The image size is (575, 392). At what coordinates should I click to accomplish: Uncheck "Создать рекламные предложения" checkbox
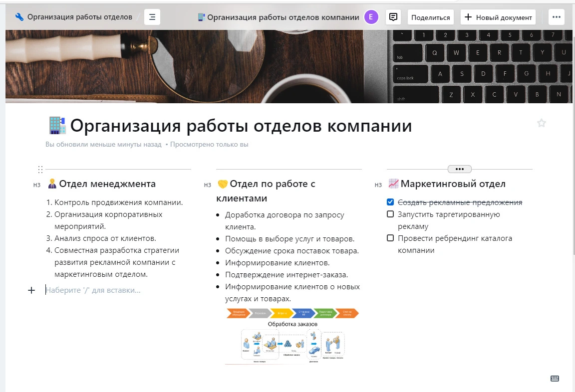(390, 202)
